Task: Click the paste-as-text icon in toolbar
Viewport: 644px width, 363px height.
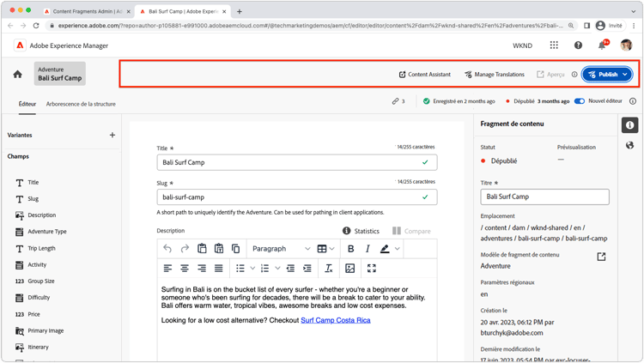Action: [x=219, y=248]
